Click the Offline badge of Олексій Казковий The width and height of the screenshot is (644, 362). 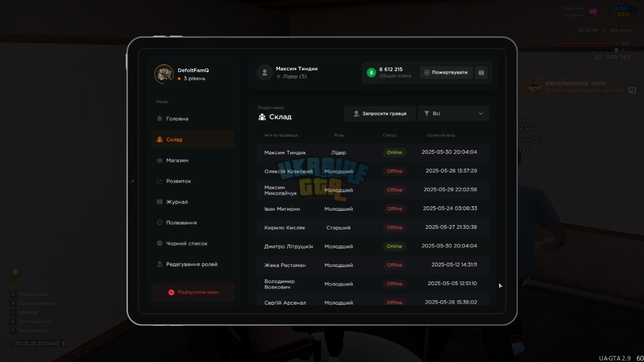pos(394,171)
